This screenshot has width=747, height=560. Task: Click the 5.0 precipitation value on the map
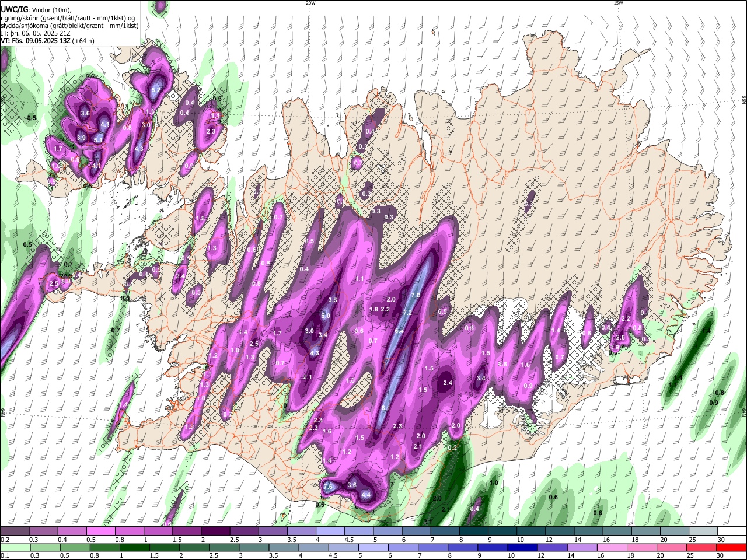tap(326, 316)
